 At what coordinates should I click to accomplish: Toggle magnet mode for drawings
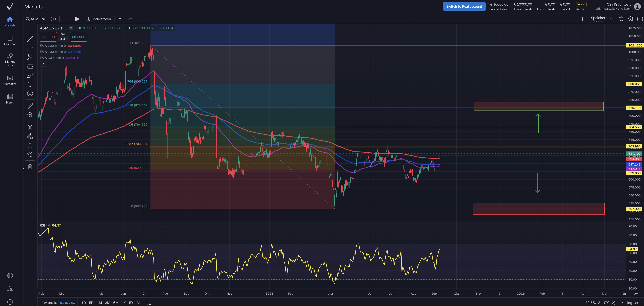click(x=30, y=127)
